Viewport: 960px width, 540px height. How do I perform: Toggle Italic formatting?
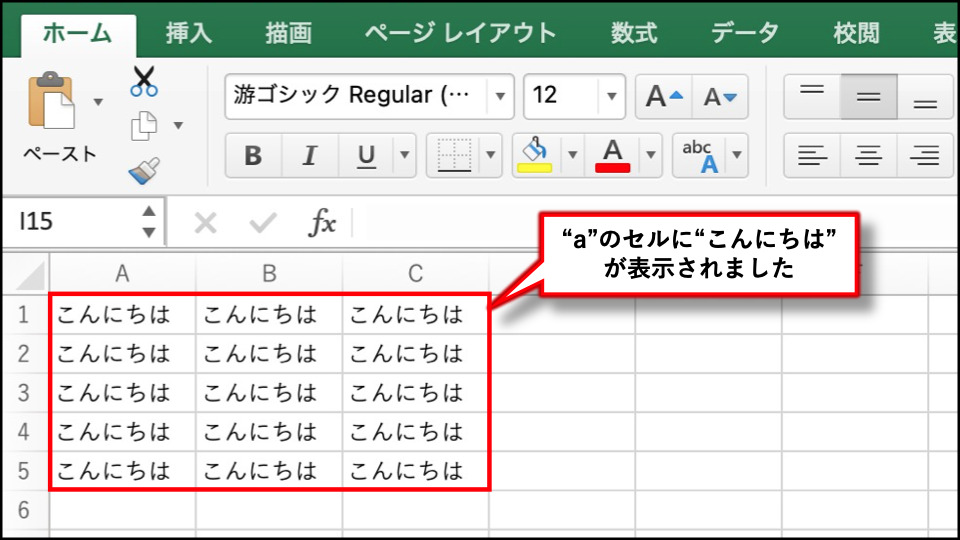pos(310,156)
